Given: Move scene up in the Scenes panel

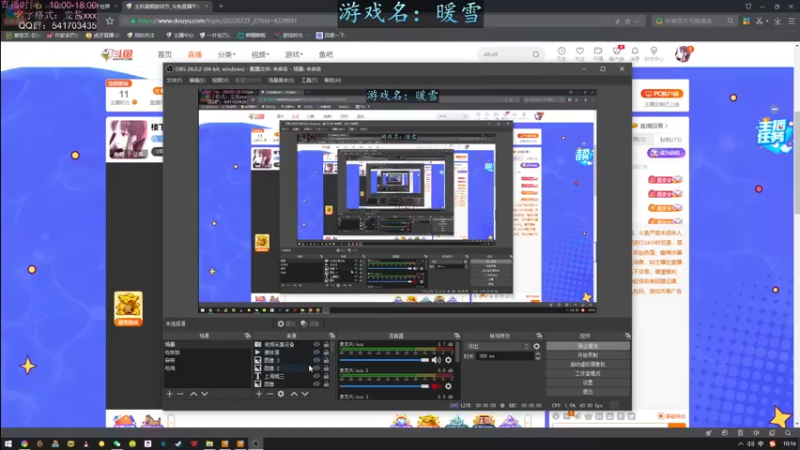Looking at the screenshot, I should (193, 394).
